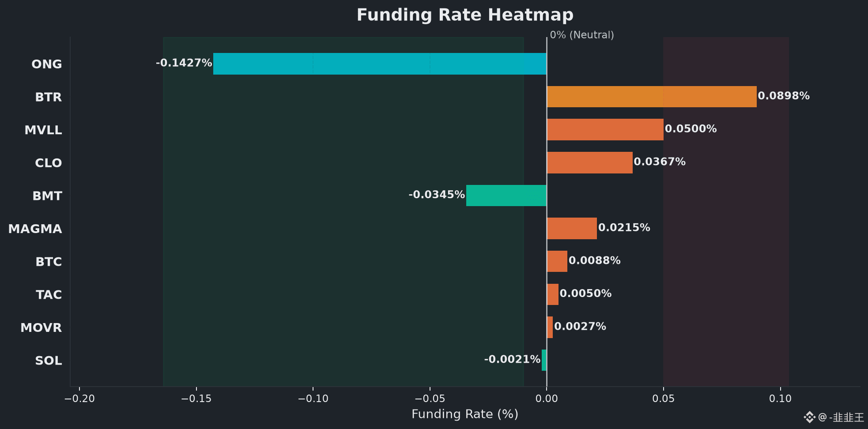868x429 pixels.
Task: Select the 0.0500% value label
Action: (691, 129)
